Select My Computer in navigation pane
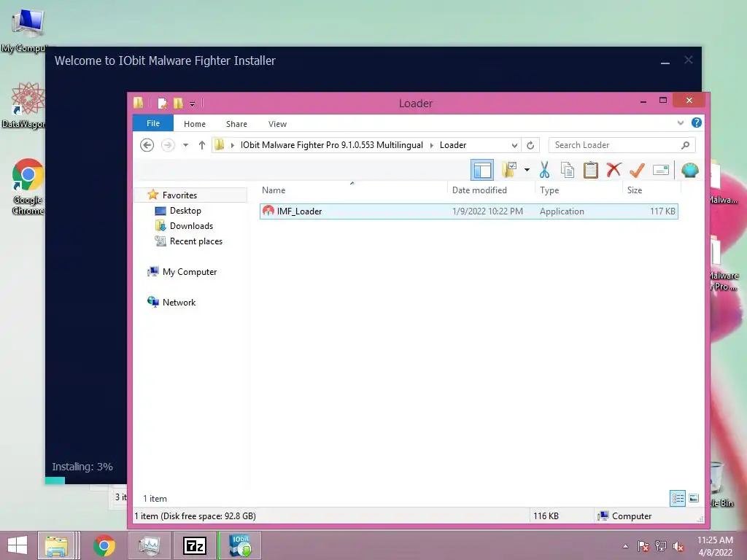The image size is (747, 560). click(x=189, y=271)
